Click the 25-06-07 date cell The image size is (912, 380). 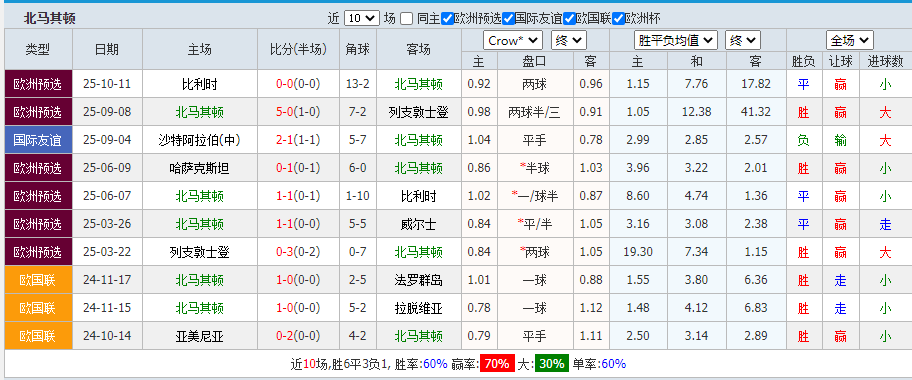[107, 196]
